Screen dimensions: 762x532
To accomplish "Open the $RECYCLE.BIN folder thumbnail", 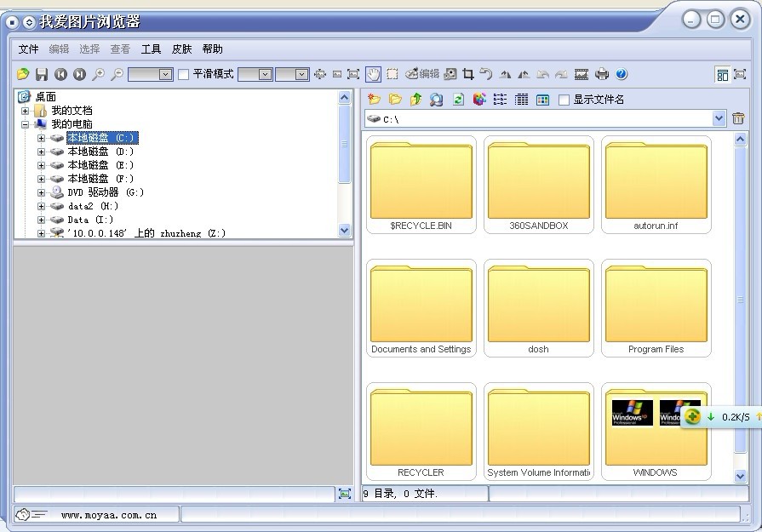I will coord(421,185).
